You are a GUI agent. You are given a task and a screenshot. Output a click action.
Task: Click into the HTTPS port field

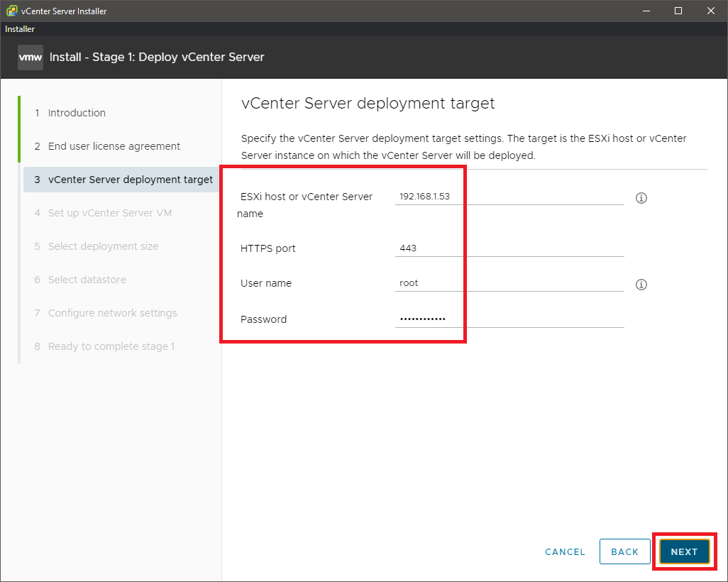pyautogui.click(x=509, y=248)
